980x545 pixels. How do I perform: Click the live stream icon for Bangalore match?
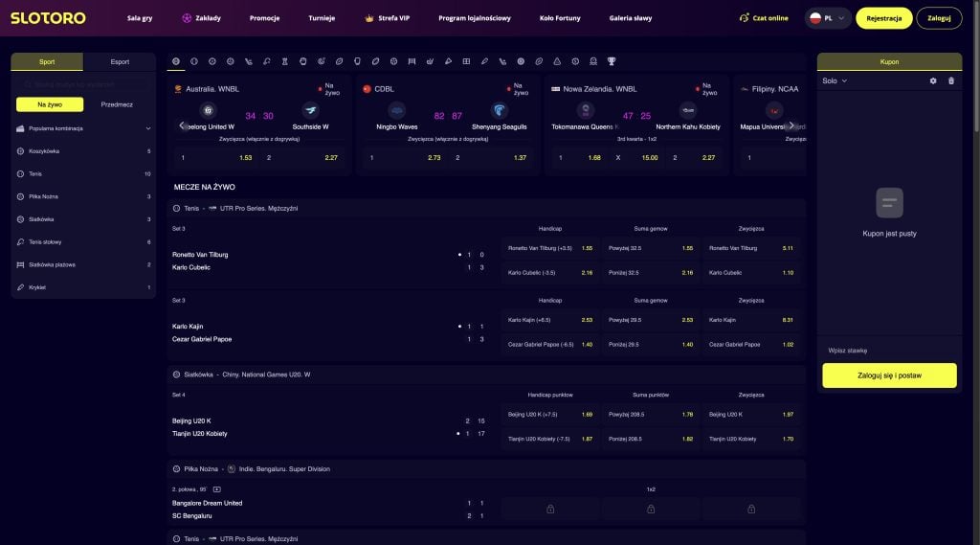(x=216, y=489)
